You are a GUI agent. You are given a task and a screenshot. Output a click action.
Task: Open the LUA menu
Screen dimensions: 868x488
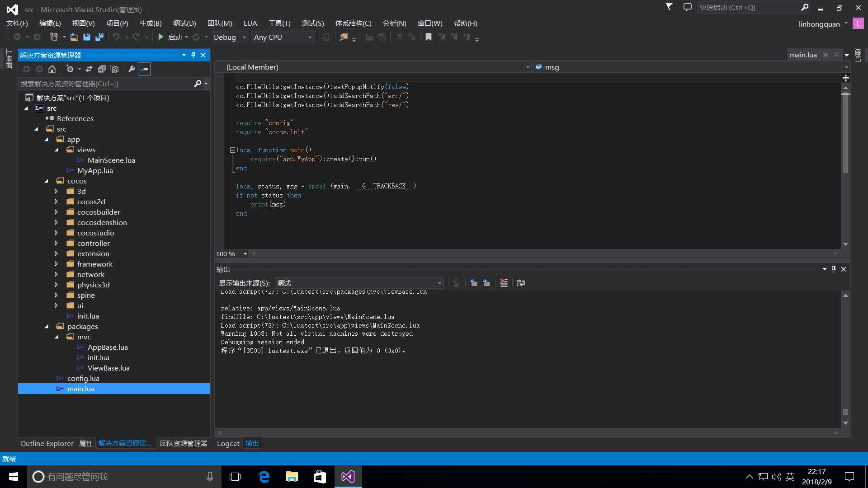click(250, 23)
